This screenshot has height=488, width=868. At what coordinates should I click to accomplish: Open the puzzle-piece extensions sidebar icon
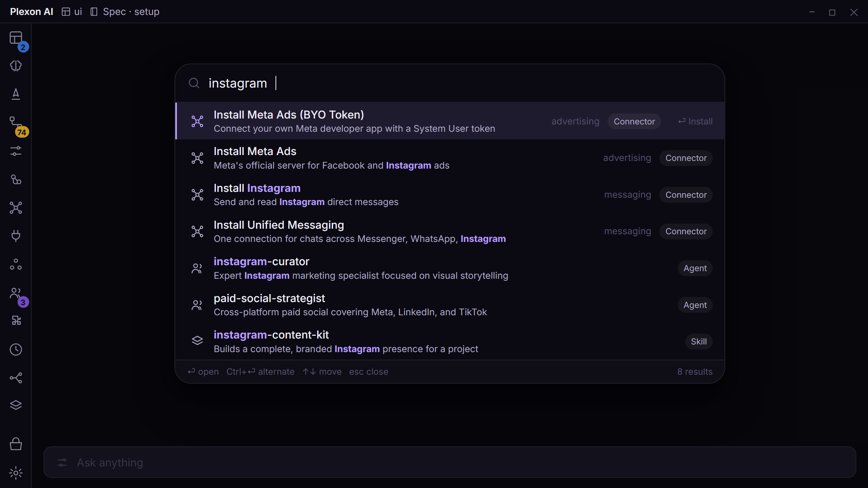pos(16,320)
